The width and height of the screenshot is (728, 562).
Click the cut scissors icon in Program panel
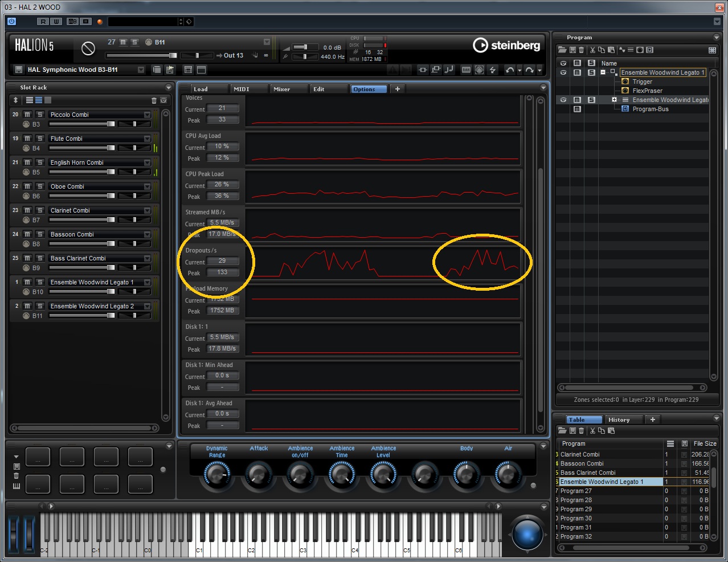pos(592,50)
